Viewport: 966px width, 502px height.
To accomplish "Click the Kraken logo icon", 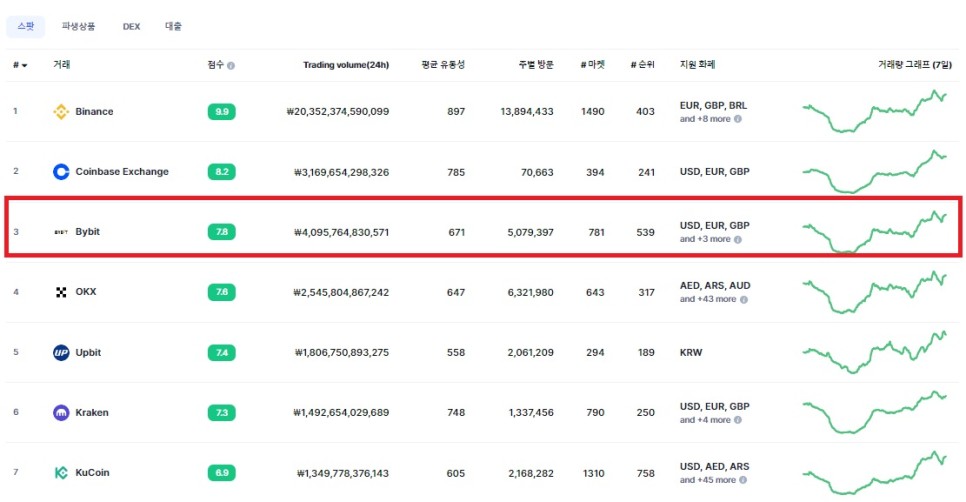I will tap(61, 413).
